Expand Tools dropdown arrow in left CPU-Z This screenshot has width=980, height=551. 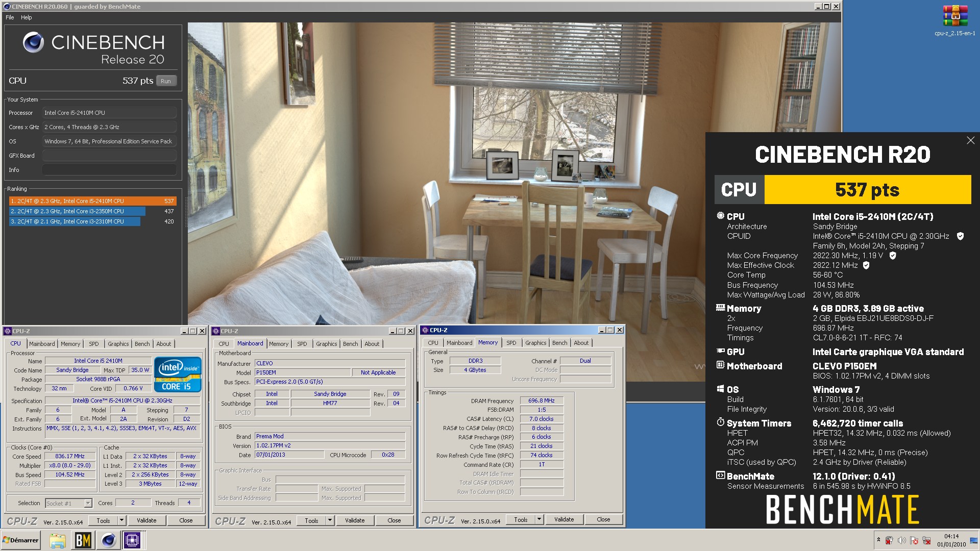pos(121,520)
